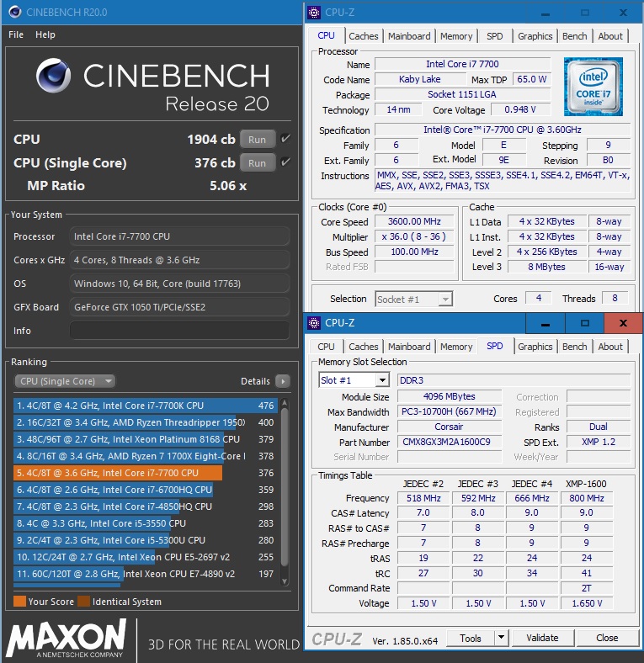Select ranking entry Intel Core i5-3550 CPU
Viewport: 644px width, 663px height.
click(x=146, y=523)
